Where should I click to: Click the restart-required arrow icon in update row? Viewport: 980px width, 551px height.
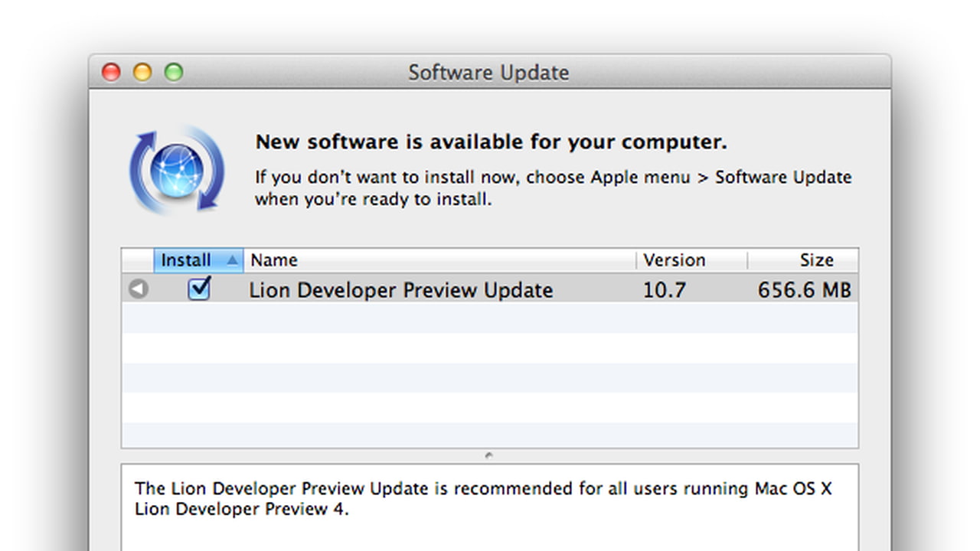pyautogui.click(x=139, y=289)
